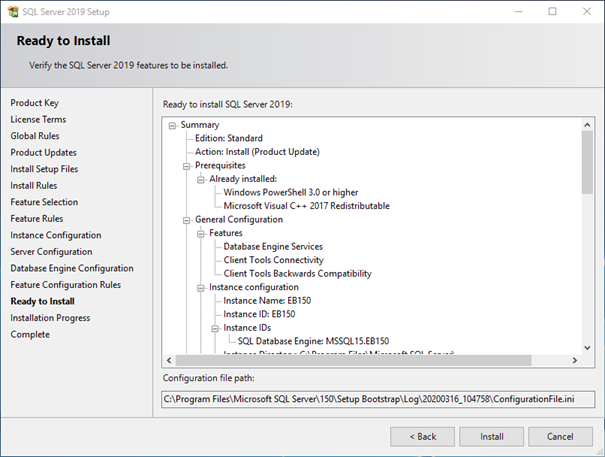Select the Summary root label
The height and width of the screenshot is (457, 605).
coord(199,125)
